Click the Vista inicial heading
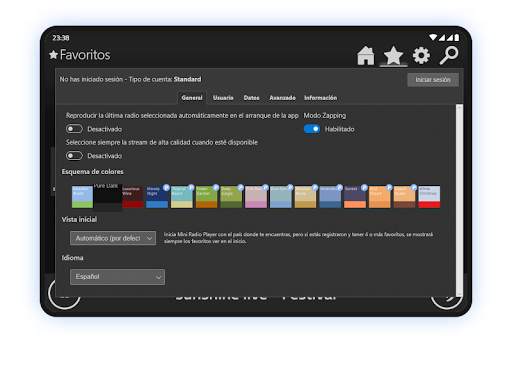The width and height of the screenshot is (512, 373). point(79,219)
